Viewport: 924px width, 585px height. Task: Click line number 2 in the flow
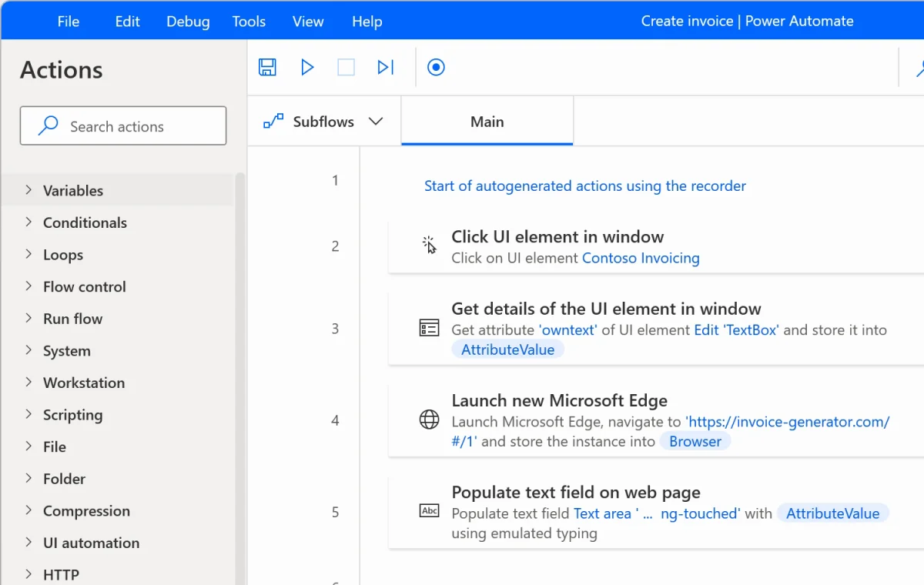coord(335,246)
